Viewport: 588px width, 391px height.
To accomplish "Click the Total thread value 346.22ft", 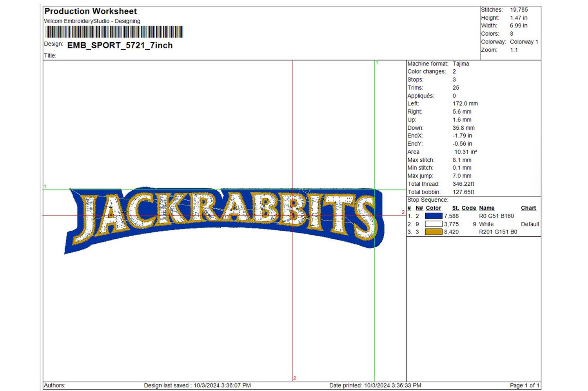I will point(463,184).
